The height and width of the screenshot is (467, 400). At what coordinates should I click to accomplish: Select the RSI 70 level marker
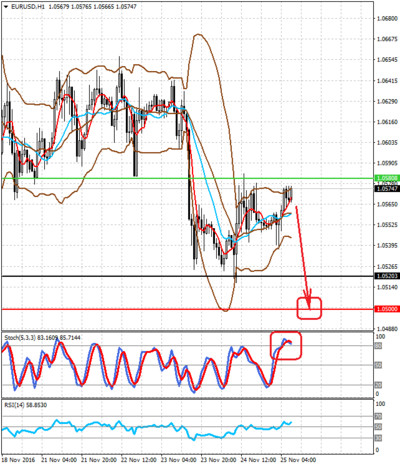pyautogui.click(x=378, y=416)
